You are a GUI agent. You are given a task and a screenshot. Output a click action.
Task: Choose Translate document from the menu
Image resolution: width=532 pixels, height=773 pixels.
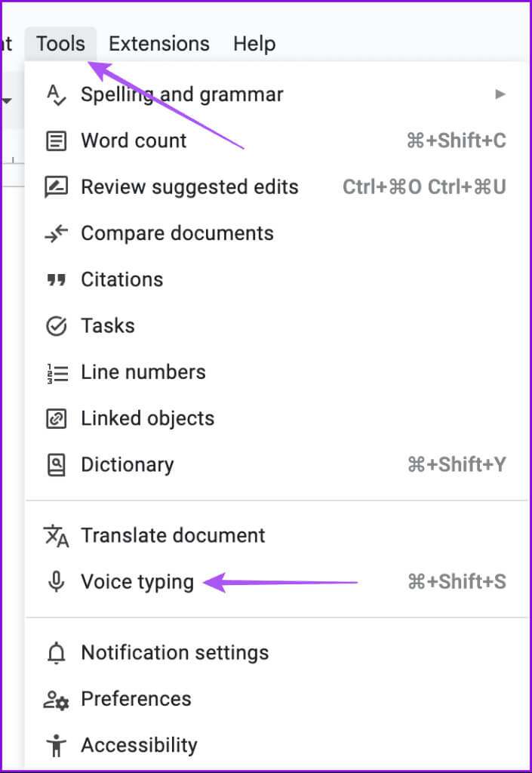173,536
